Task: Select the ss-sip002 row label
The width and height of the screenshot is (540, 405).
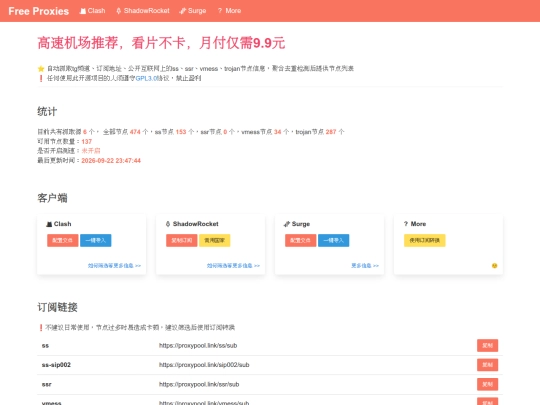Action: (56, 365)
